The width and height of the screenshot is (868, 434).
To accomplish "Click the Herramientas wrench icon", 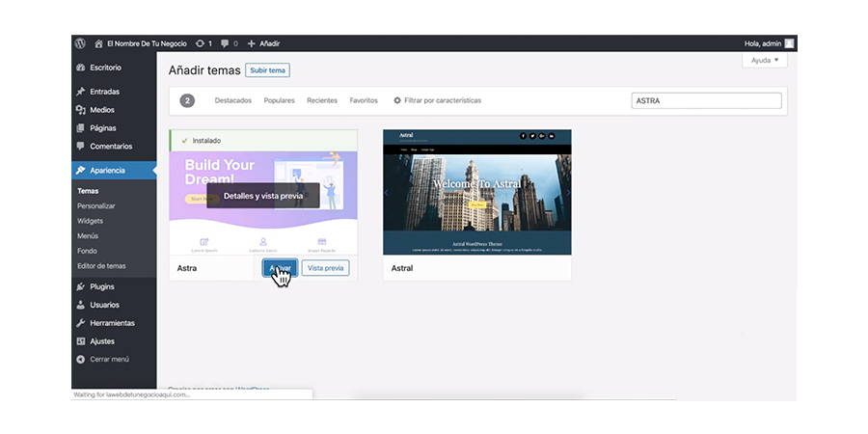I will pyautogui.click(x=81, y=323).
